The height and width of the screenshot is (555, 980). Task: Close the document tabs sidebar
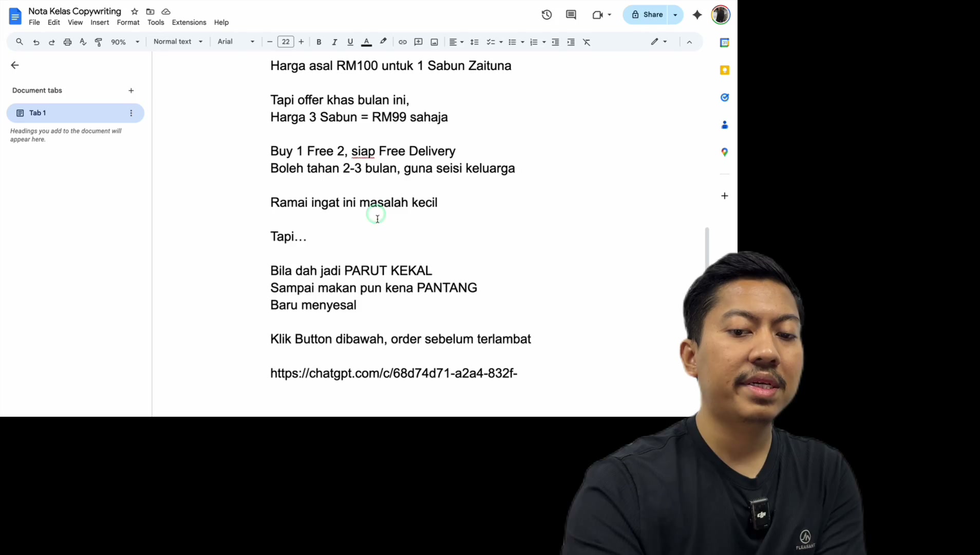[14, 65]
